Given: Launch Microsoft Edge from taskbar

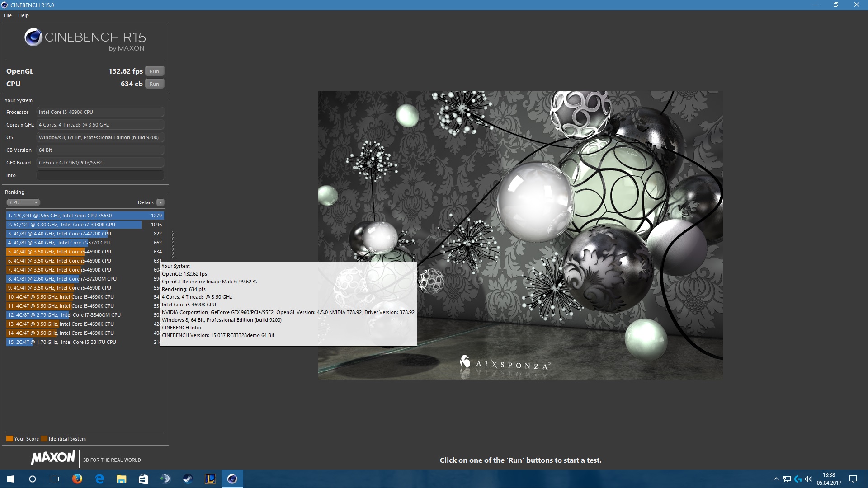Looking at the screenshot, I should pos(99,479).
